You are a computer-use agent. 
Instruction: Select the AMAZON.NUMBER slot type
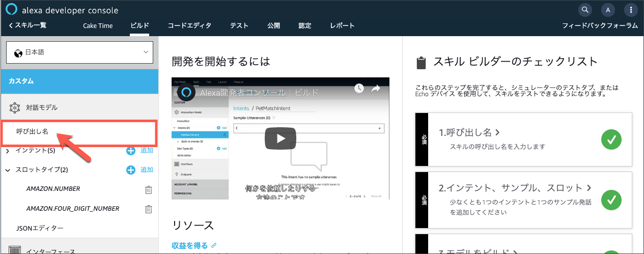[53, 189]
